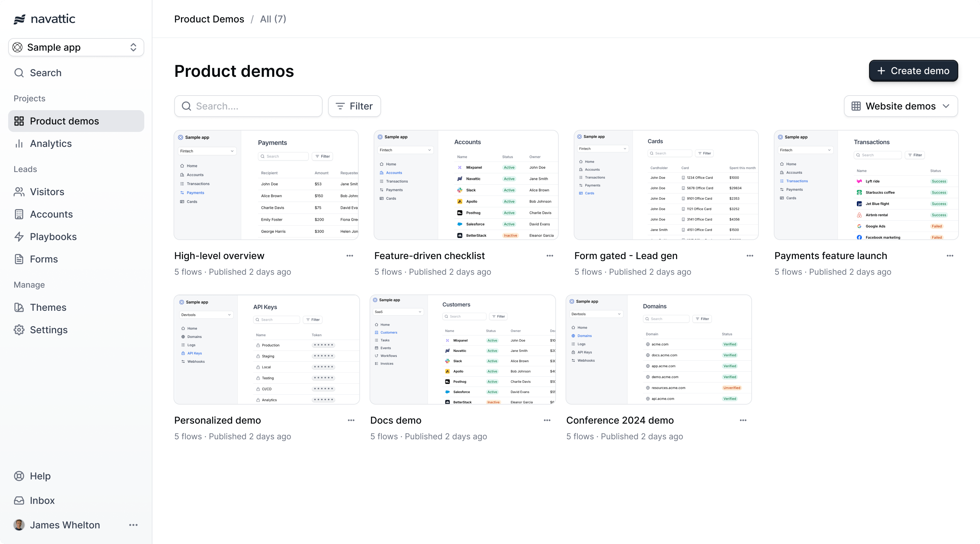Click the Conference 2024 demo options ellipsis

pos(743,420)
